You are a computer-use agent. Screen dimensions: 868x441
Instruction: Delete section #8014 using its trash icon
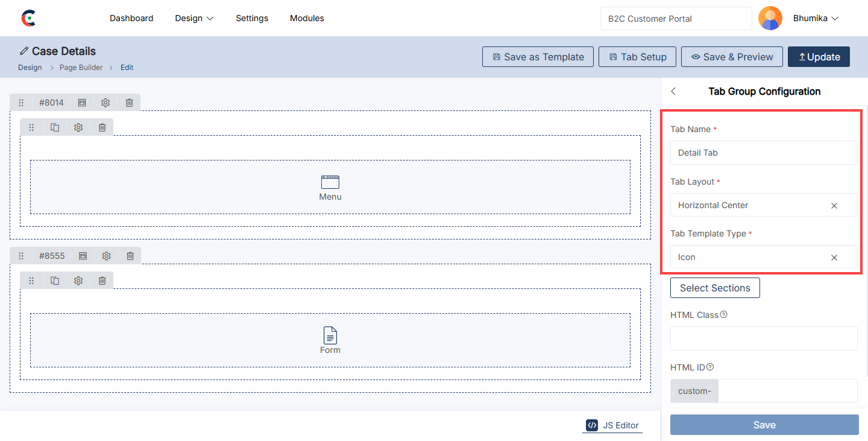(x=129, y=103)
